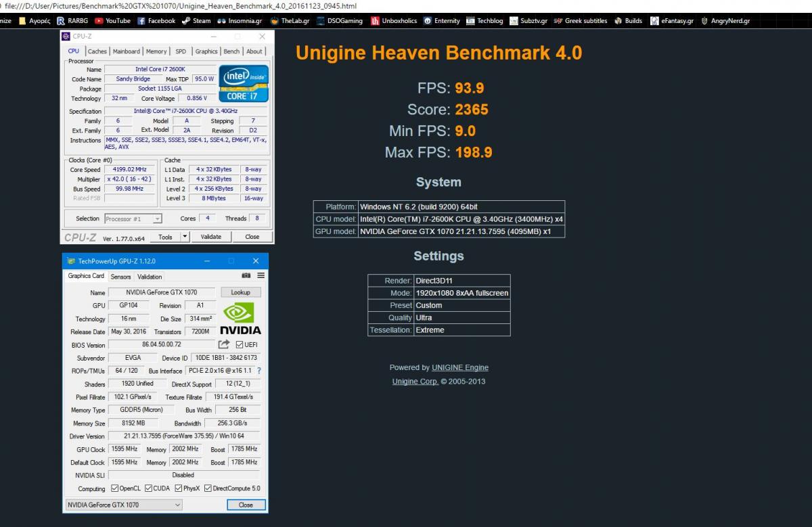
Task: Toggle the PhysX checkbox
Action: pos(179,488)
